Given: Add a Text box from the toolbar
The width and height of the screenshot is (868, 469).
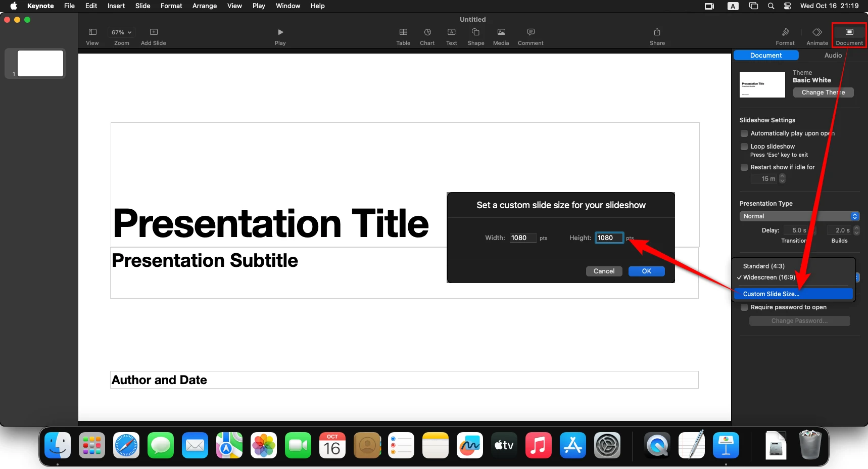Looking at the screenshot, I should click(452, 36).
